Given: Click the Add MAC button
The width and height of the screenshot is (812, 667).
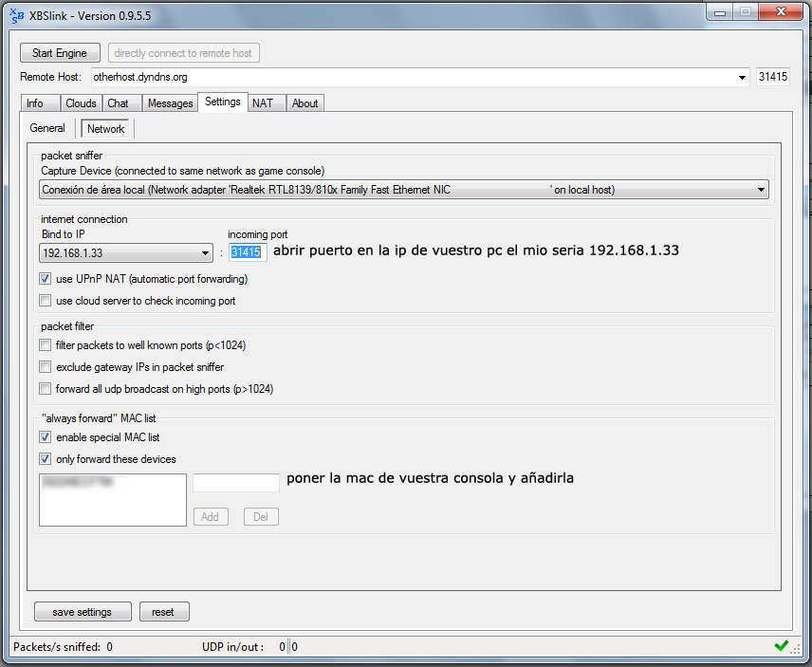Looking at the screenshot, I should tap(211, 516).
